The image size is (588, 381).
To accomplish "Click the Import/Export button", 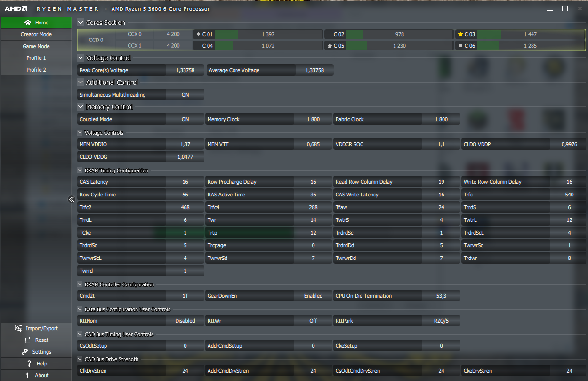I will (36, 328).
